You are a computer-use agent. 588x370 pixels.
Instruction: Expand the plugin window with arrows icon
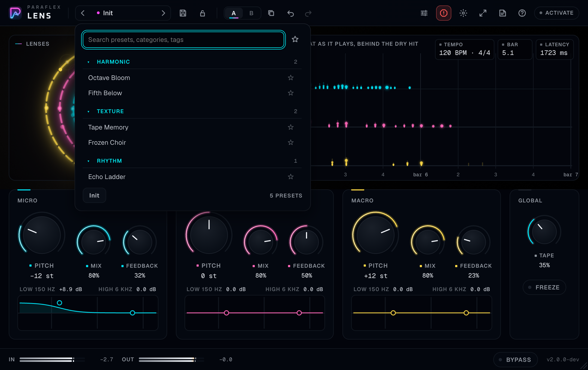pos(483,13)
